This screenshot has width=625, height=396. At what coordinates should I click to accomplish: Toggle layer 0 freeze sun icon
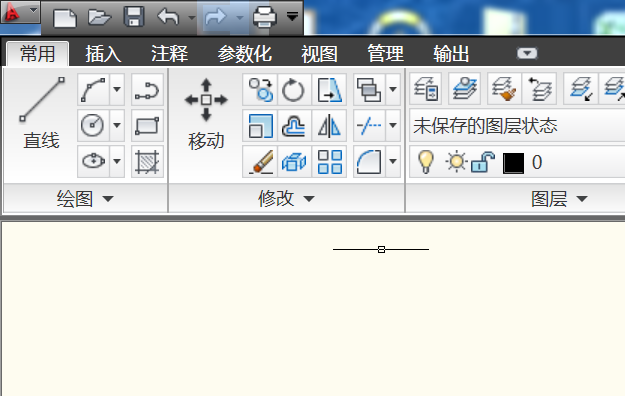click(x=456, y=162)
